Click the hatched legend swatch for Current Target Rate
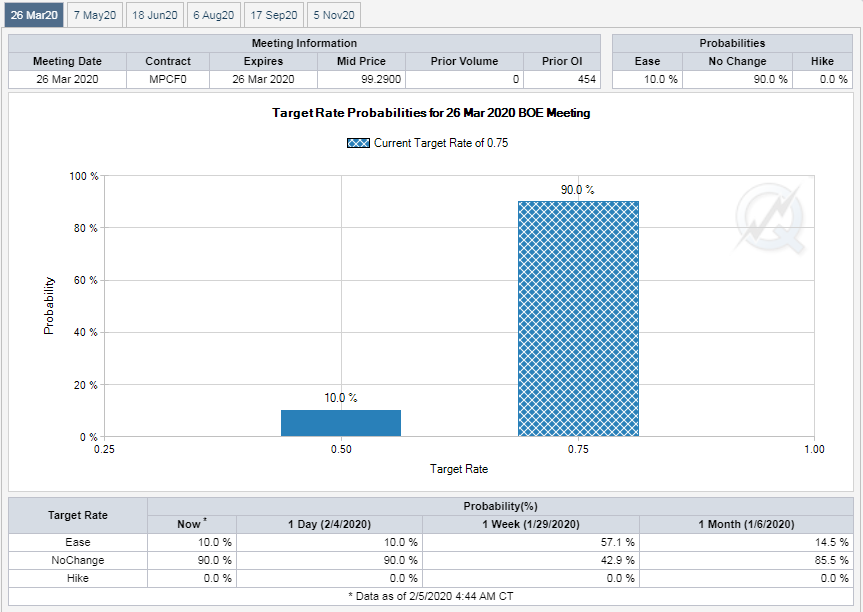 point(358,143)
